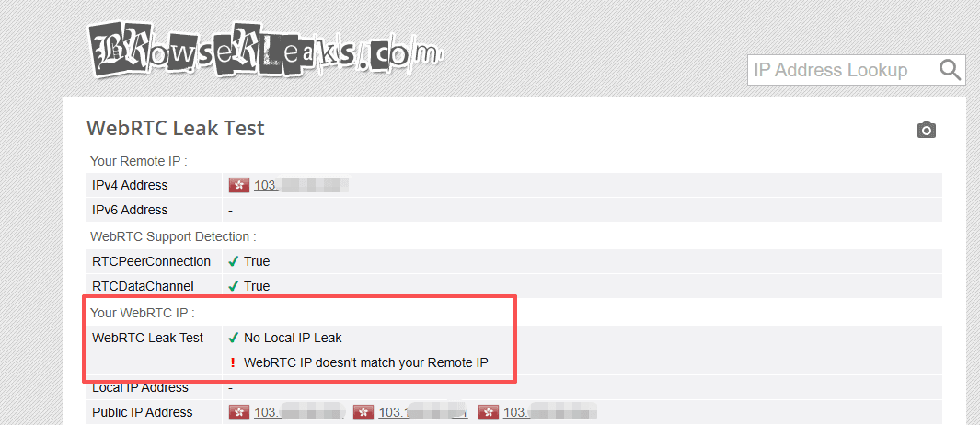Click the BrowserLeaks.com logo
980x425 pixels.
pyautogui.click(x=265, y=51)
